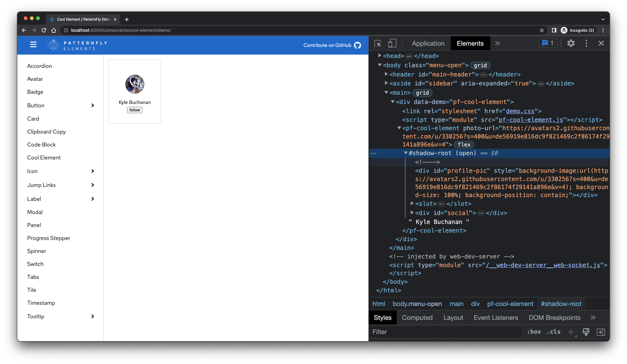Toggle the .cls class editor

[554, 332]
